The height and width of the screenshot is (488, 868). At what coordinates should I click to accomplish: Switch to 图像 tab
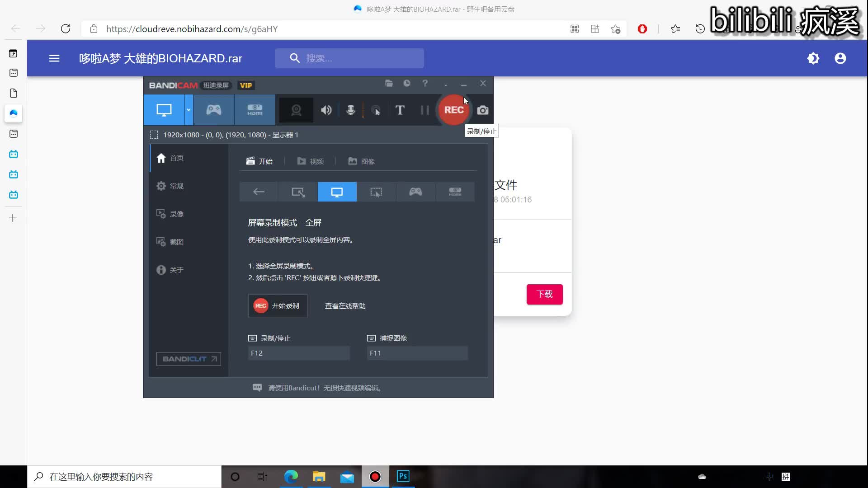(x=361, y=161)
